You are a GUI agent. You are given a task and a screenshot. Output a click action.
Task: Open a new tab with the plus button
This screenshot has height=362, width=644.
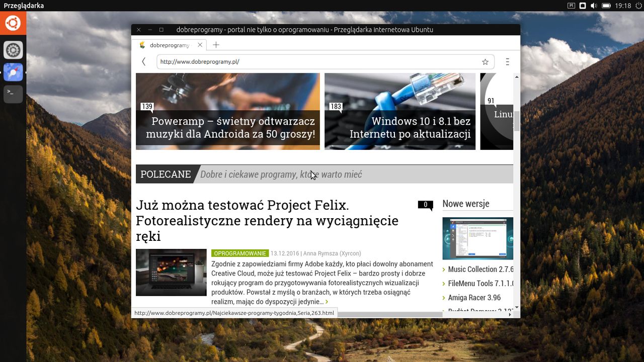tap(216, 45)
